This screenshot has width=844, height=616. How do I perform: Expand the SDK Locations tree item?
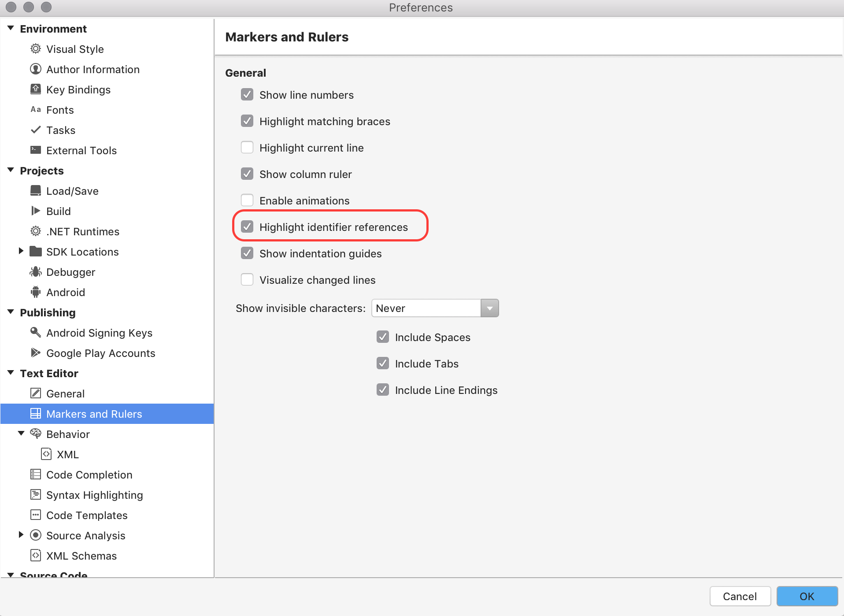21,251
